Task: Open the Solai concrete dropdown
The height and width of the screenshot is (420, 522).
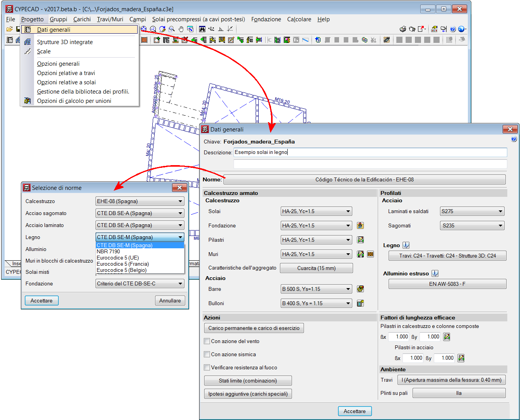Action: pos(316,211)
